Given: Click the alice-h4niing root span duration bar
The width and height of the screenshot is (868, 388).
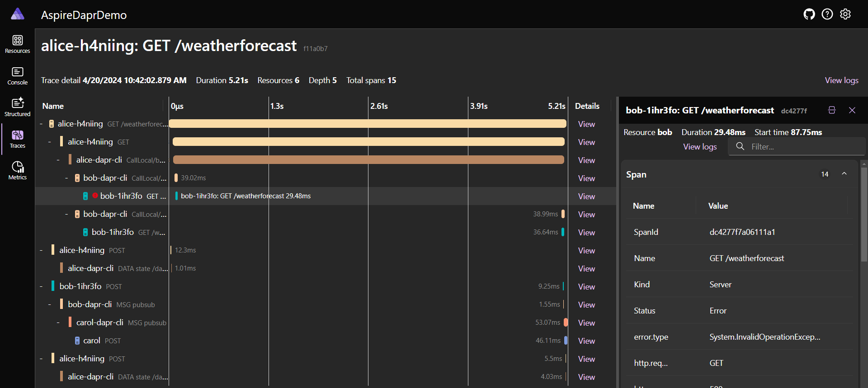Looking at the screenshot, I should point(368,124).
